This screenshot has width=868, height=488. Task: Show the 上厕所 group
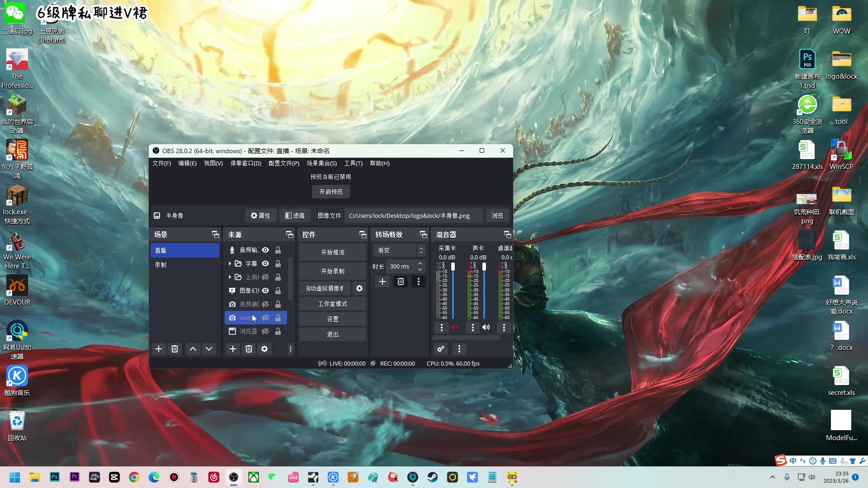[265, 277]
